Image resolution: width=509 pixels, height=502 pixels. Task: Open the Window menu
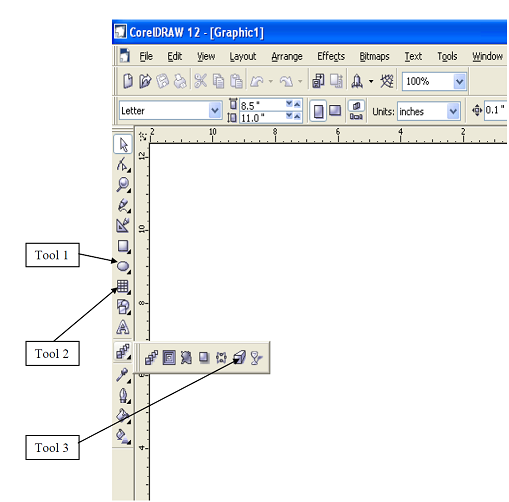tap(487, 57)
